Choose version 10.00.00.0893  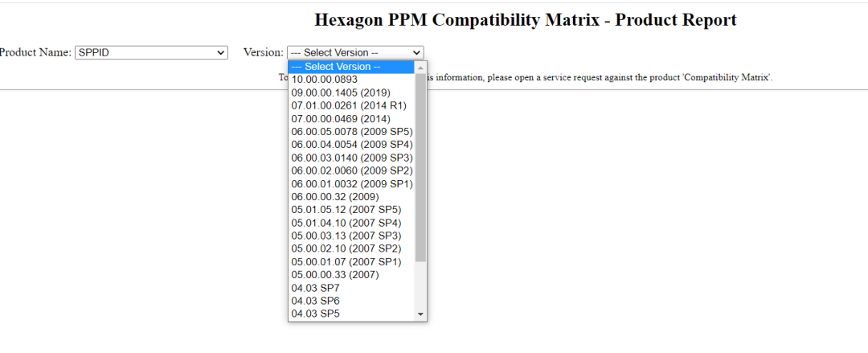(351, 80)
